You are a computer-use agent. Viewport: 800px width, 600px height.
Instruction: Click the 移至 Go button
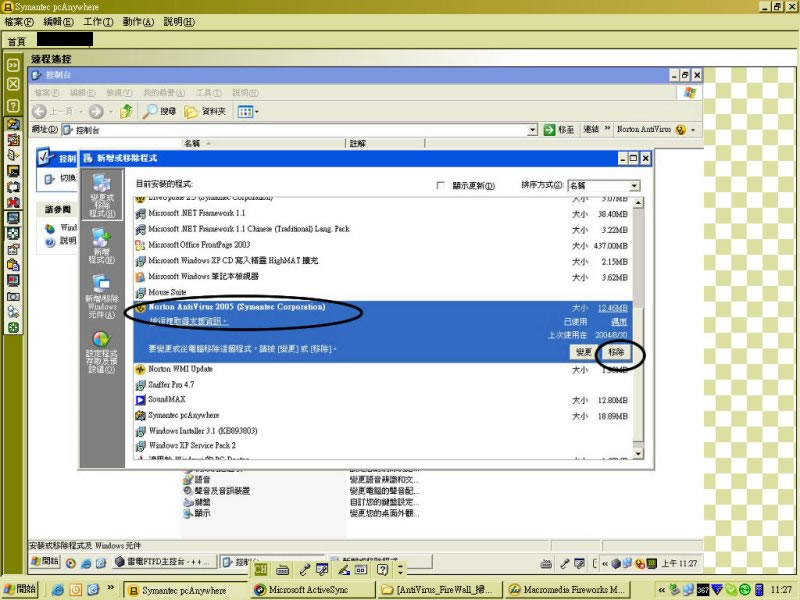pyautogui.click(x=559, y=130)
